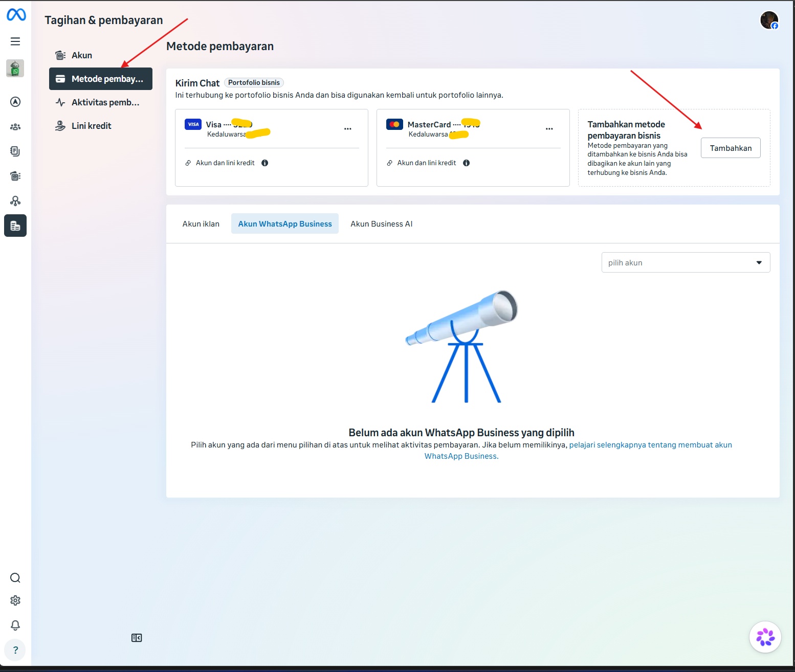Click the Metode pembayaran page heading
This screenshot has width=795, height=672.
coord(220,47)
